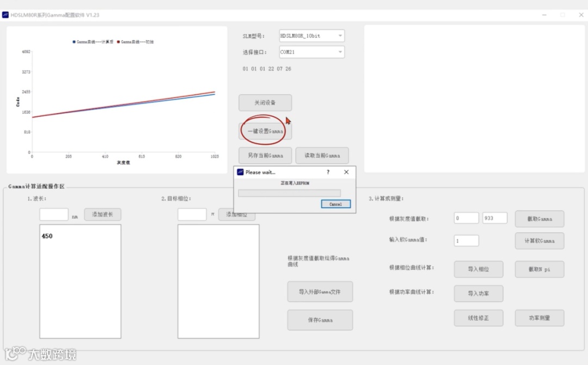Click the wavelength nm input field
This screenshot has height=365, width=588.
click(x=54, y=214)
